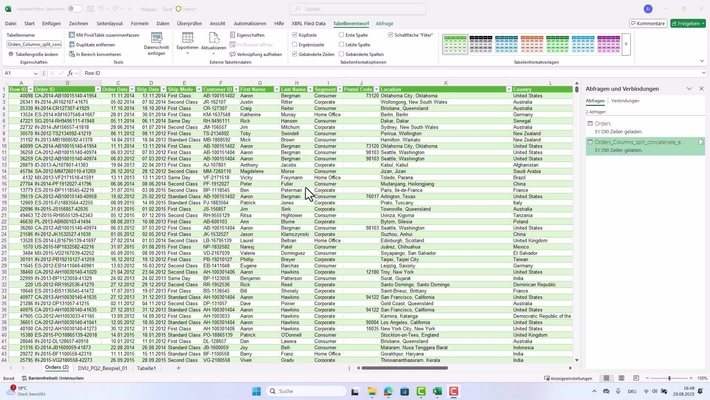Add a new sheet with plus icon
The width and height of the screenshot is (710, 400).
(x=178, y=368)
